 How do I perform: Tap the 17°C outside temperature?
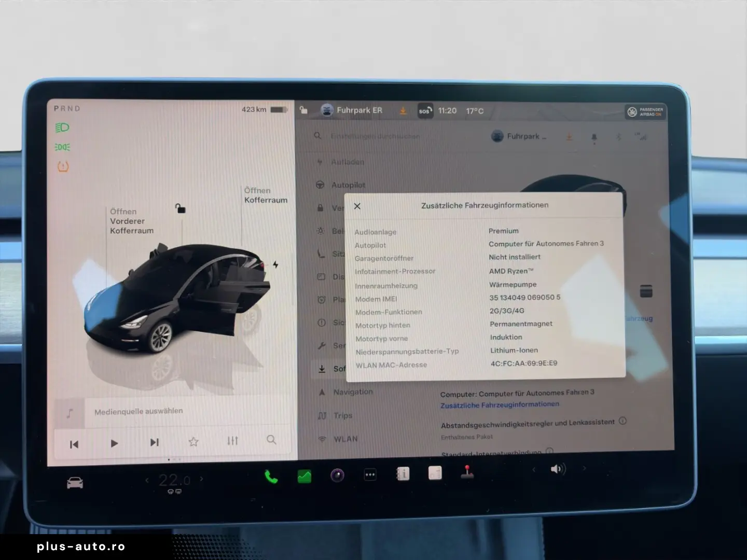pyautogui.click(x=475, y=111)
